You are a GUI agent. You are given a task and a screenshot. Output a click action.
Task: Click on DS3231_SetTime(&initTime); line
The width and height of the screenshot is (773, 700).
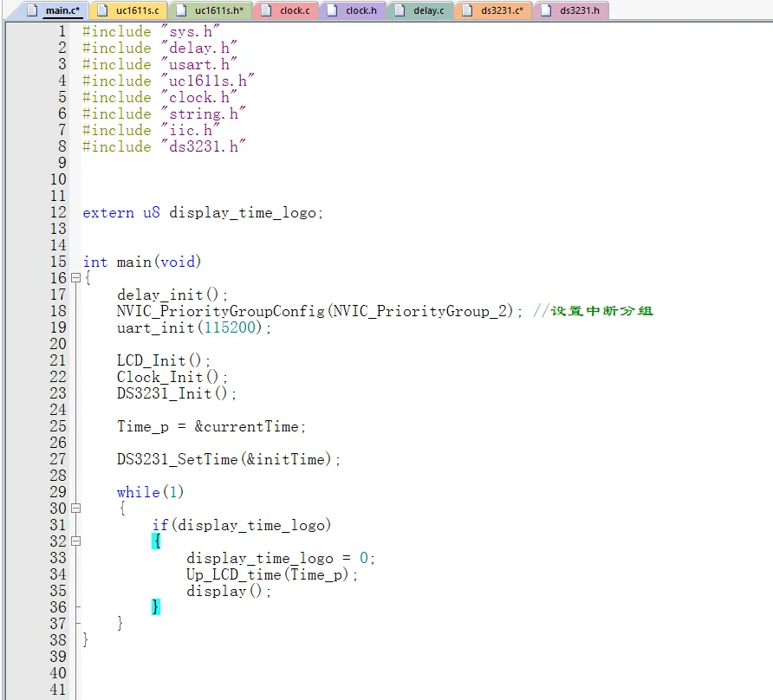point(228,459)
